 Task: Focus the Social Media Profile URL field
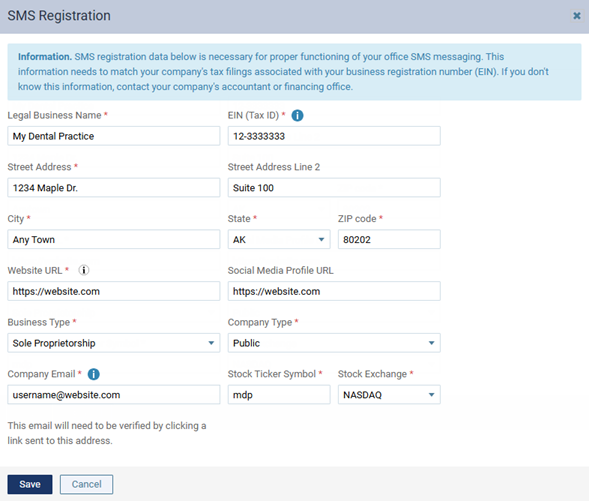[334, 291]
